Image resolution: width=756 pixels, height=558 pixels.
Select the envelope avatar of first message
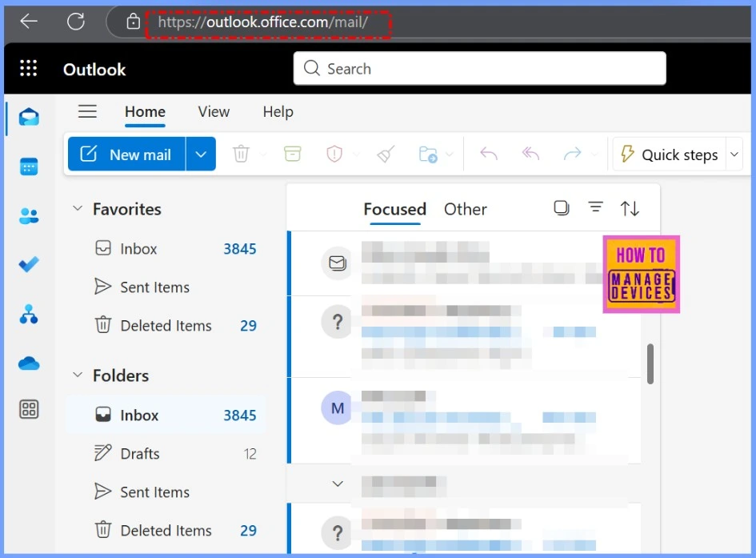(x=338, y=263)
